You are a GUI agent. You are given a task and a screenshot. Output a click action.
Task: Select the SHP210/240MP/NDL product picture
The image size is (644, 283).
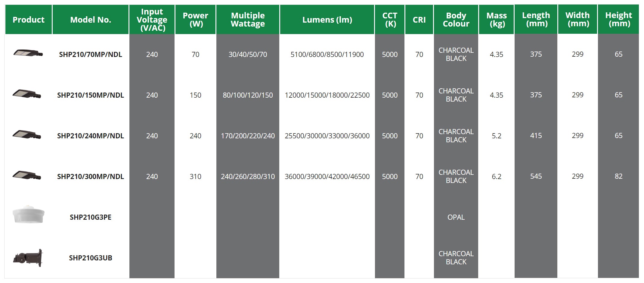click(x=27, y=135)
